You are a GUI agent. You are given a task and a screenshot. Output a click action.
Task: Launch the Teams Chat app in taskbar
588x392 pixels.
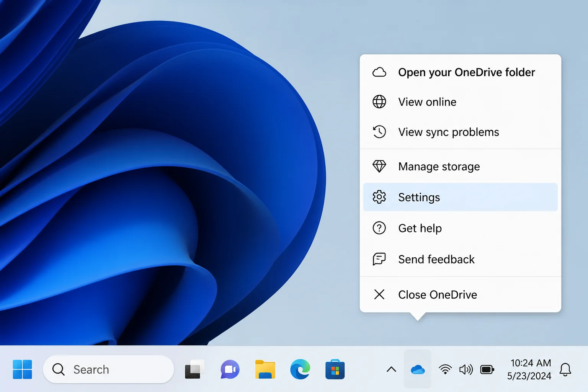click(x=230, y=369)
